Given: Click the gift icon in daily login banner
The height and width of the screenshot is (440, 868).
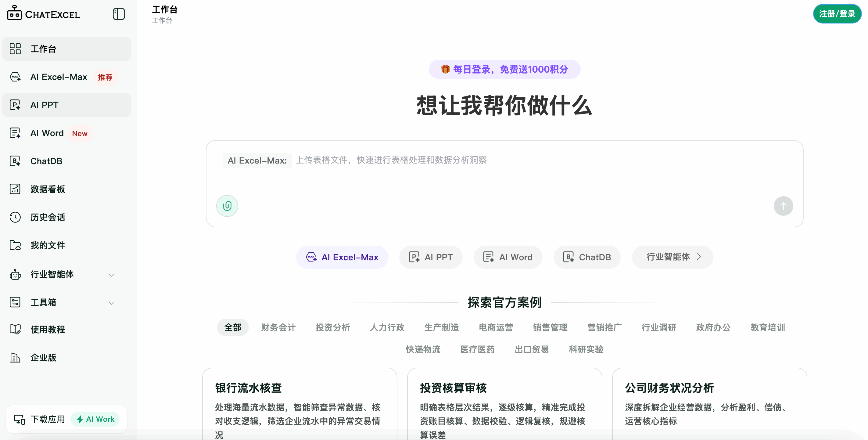Looking at the screenshot, I should (445, 69).
